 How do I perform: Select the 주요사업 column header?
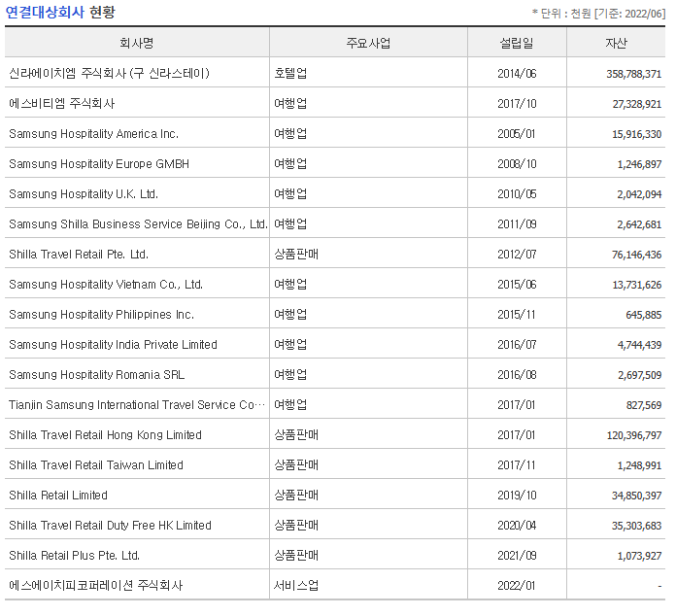(x=368, y=43)
